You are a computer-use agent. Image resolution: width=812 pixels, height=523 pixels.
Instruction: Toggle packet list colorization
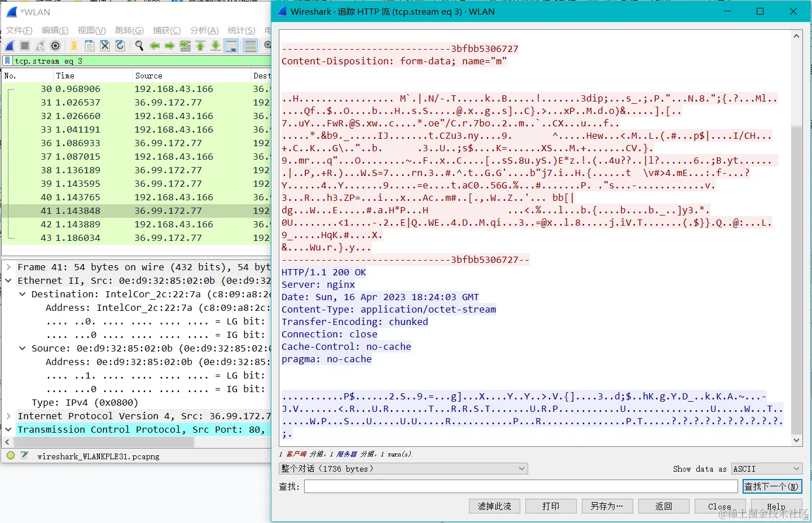(x=251, y=46)
